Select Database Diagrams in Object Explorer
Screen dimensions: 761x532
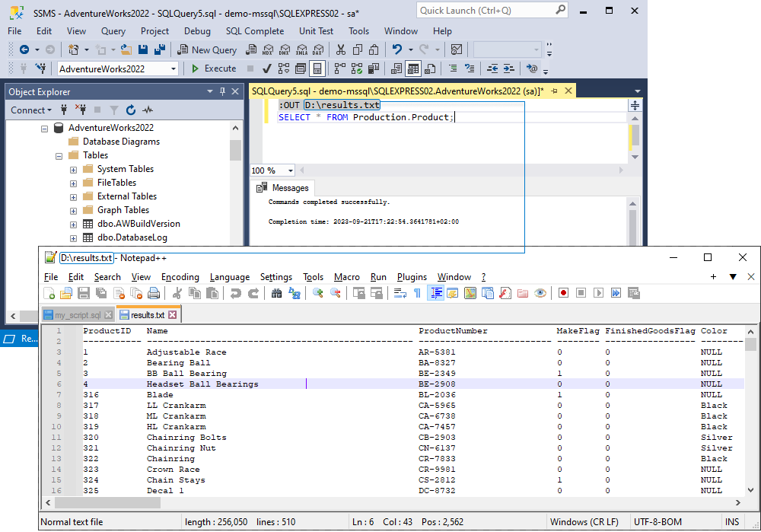(121, 142)
